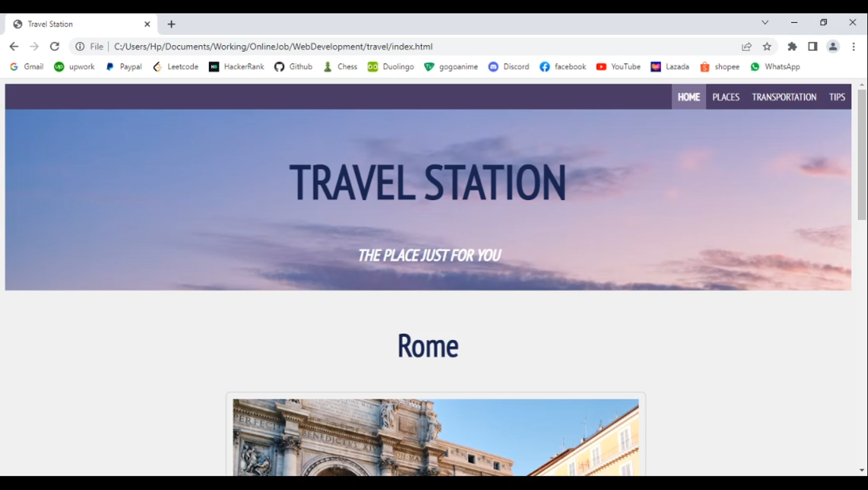Go back with the browser back arrow
Viewport: 868px width, 490px height.
pyautogui.click(x=14, y=46)
